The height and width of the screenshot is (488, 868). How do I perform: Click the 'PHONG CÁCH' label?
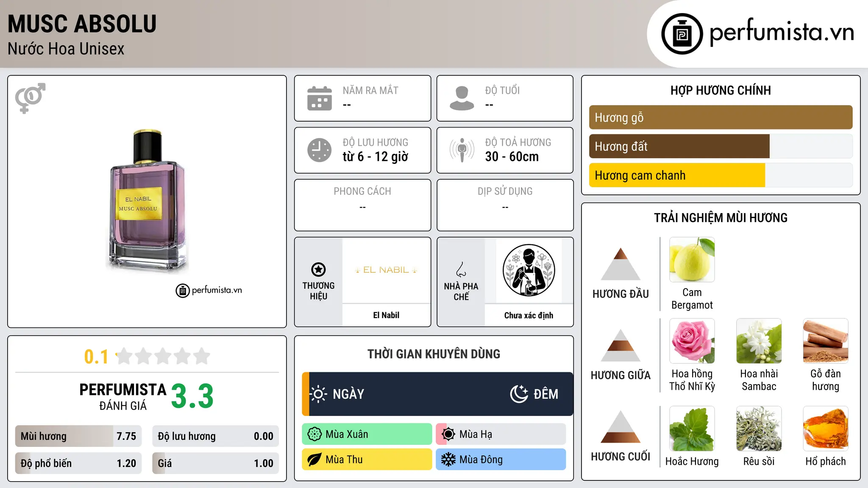(362, 191)
